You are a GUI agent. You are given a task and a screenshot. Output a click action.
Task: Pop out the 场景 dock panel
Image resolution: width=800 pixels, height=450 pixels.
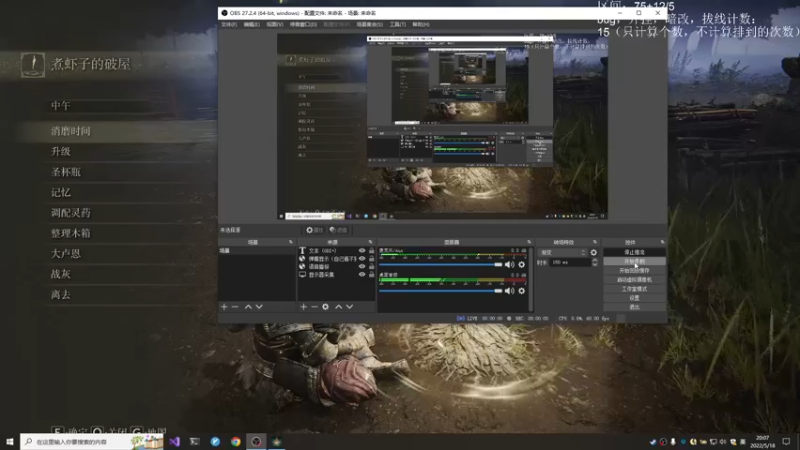pyautogui.click(x=291, y=242)
